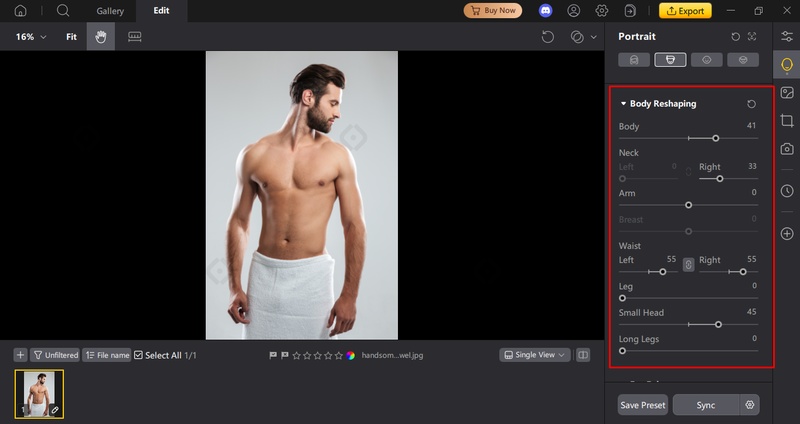This screenshot has height=424, width=800.
Task: Select the photo thumbnail in filmstrip
Action: (39, 392)
